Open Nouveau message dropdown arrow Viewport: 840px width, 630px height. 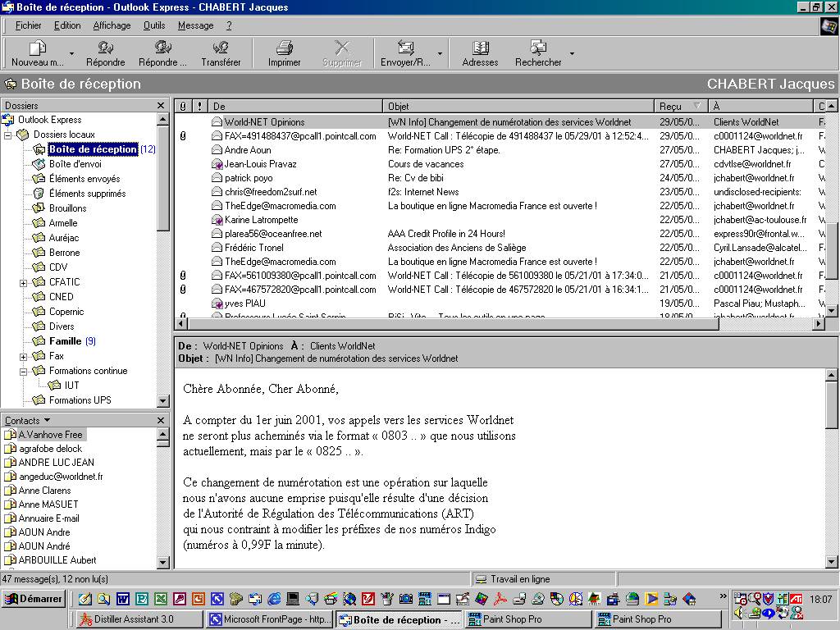[x=72, y=53]
